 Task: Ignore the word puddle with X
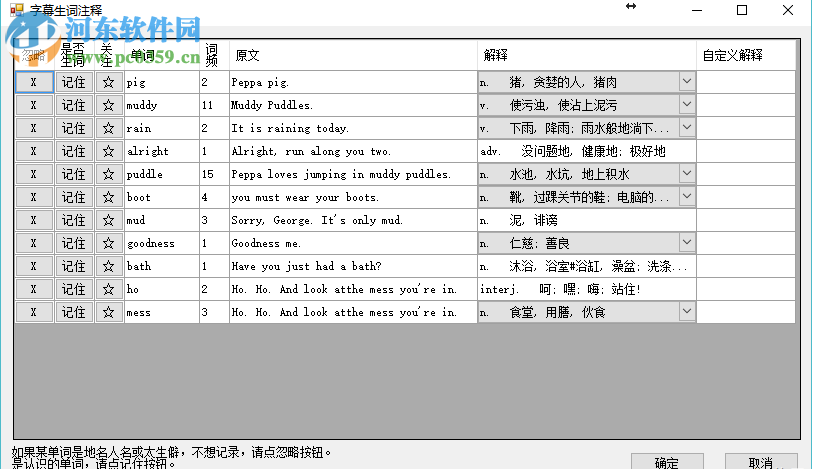point(34,174)
